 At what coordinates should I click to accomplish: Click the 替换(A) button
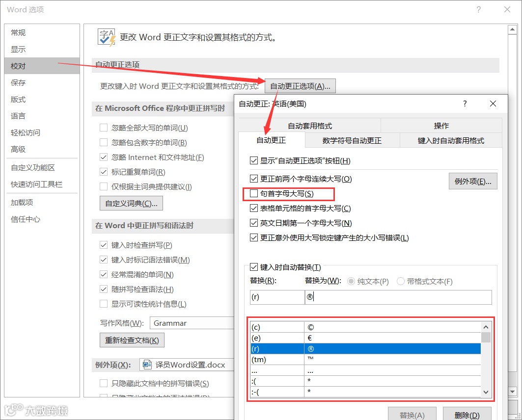point(412,414)
